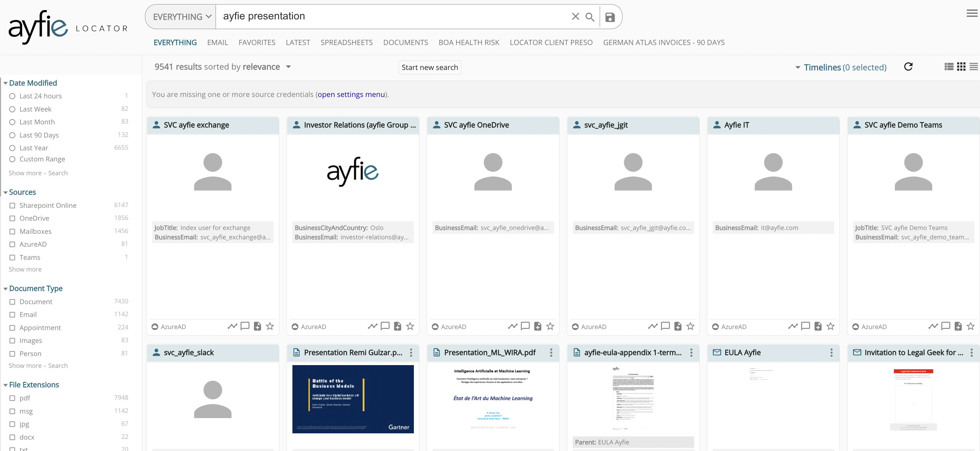Click trend icon on the SVC ayfie OneDrive card

tap(512, 326)
